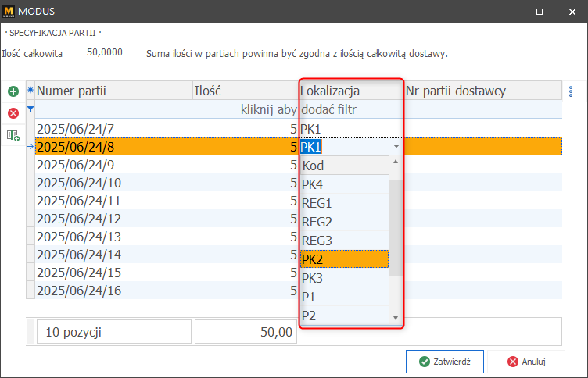Choose REG1 from location list
Screen dimensions: 588x378
pyautogui.click(x=344, y=203)
